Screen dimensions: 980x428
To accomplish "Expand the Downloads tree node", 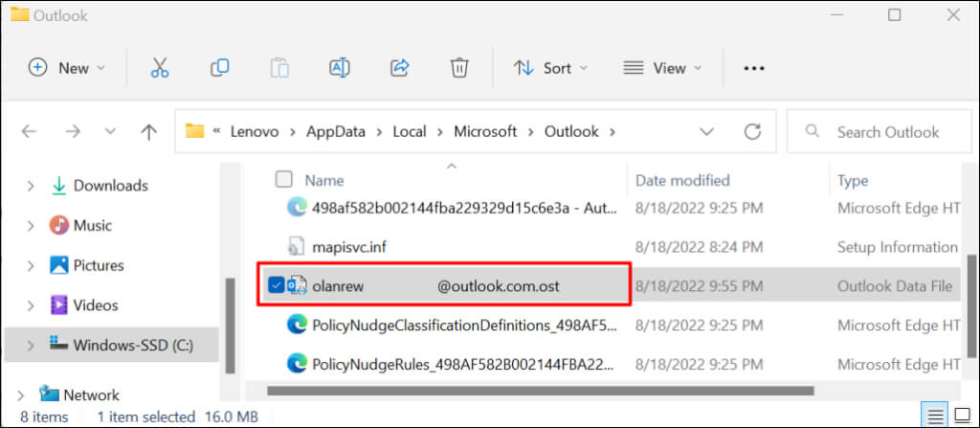I will pos(30,186).
